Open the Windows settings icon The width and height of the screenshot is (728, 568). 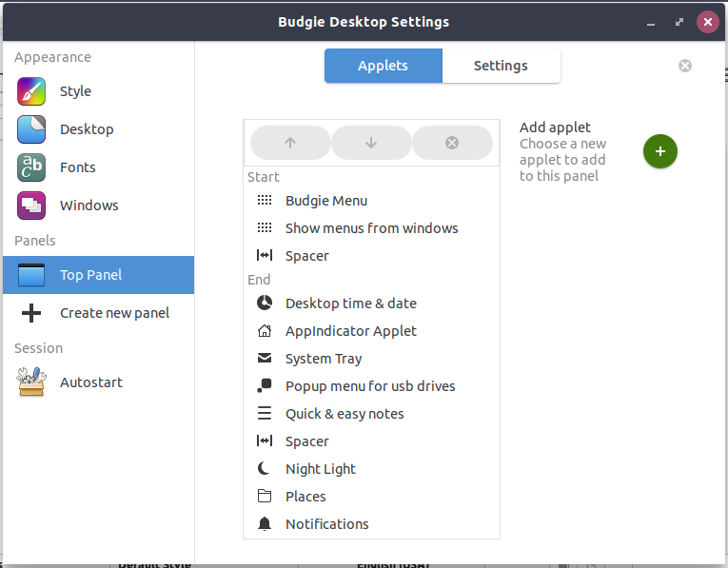[x=31, y=206]
